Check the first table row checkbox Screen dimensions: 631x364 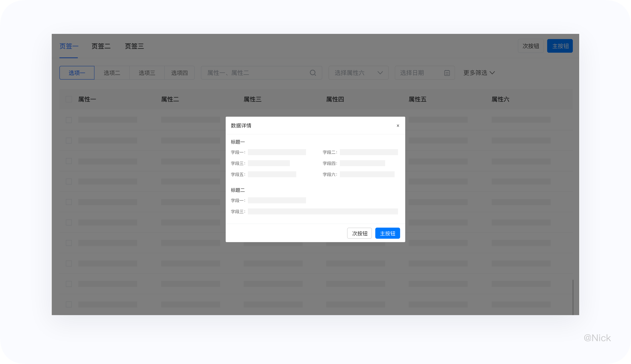click(x=69, y=120)
